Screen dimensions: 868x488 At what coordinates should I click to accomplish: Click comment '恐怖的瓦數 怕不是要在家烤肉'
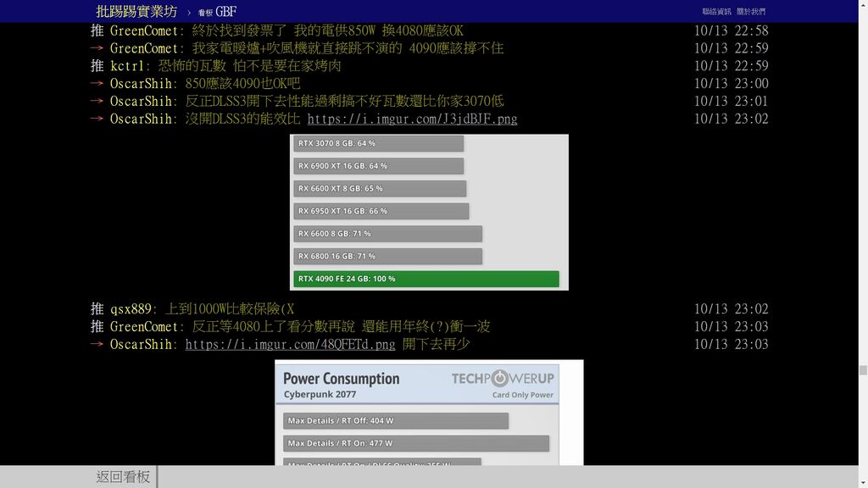[249, 66]
